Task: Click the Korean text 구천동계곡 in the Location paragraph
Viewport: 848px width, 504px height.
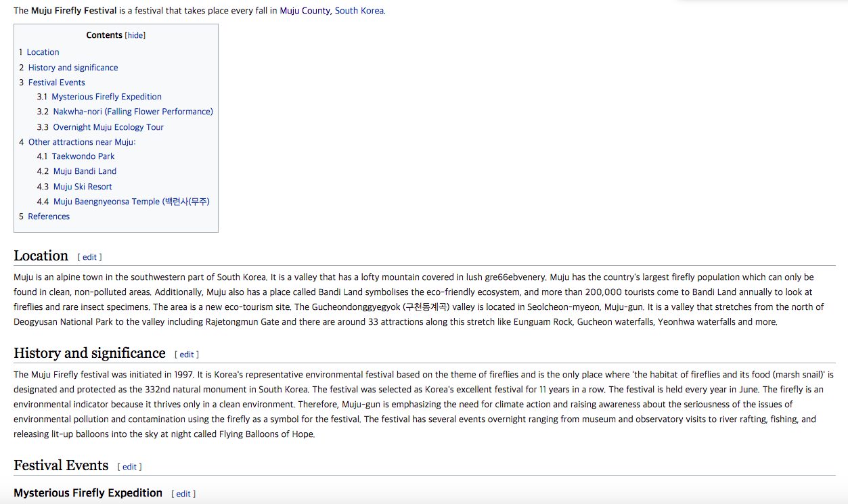Action: click(x=425, y=307)
